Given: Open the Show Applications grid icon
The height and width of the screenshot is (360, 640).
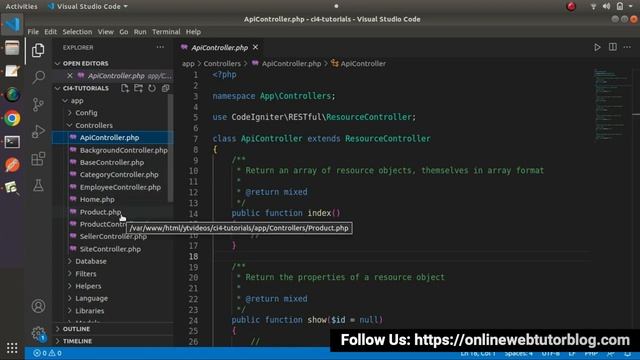Looking at the screenshot, I should click(12, 348).
